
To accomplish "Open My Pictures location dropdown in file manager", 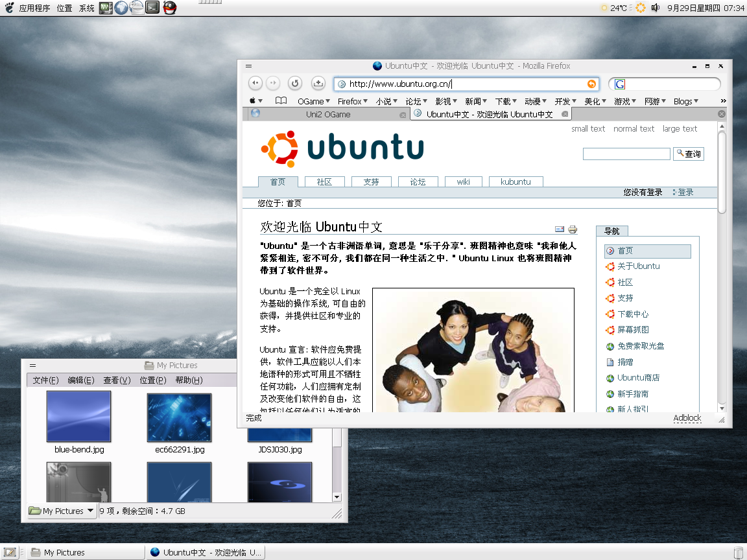I will point(62,511).
